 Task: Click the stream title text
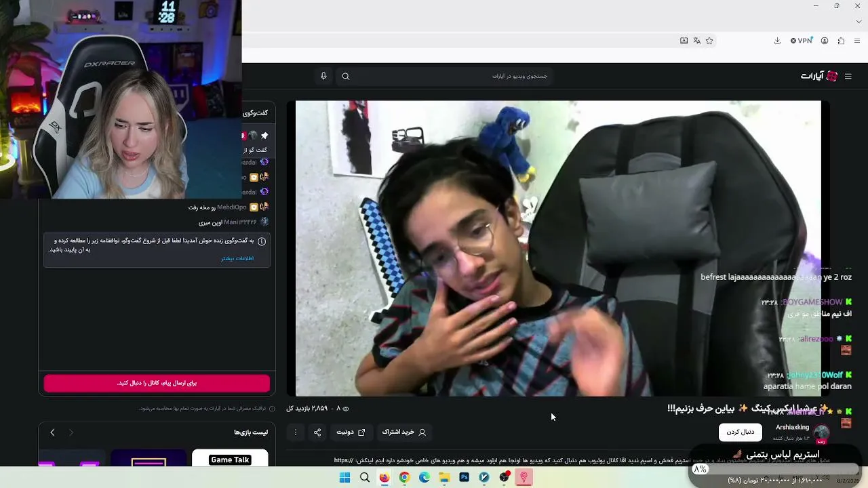click(x=749, y=408)
